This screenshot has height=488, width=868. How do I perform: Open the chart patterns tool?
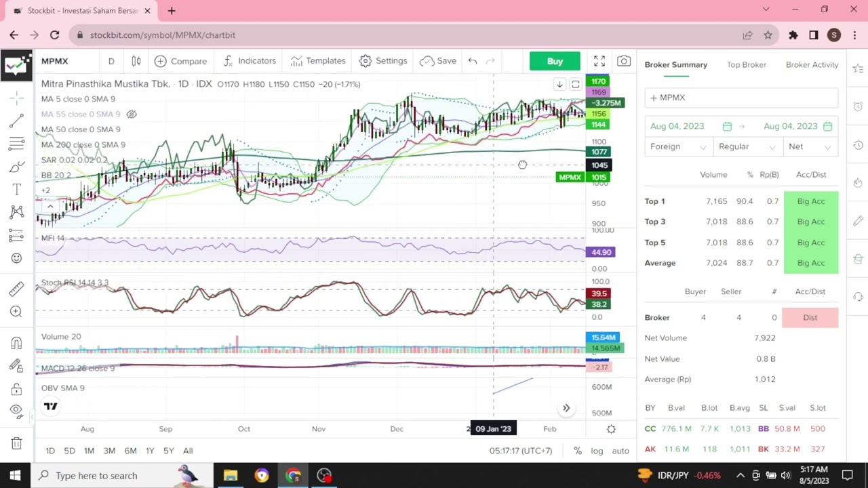[x=16, y=212]
